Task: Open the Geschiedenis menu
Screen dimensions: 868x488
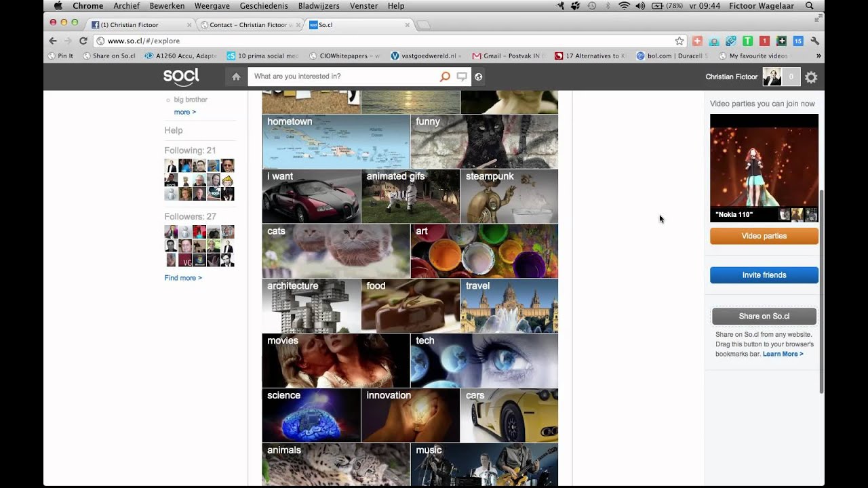Action: pos(264,5)
